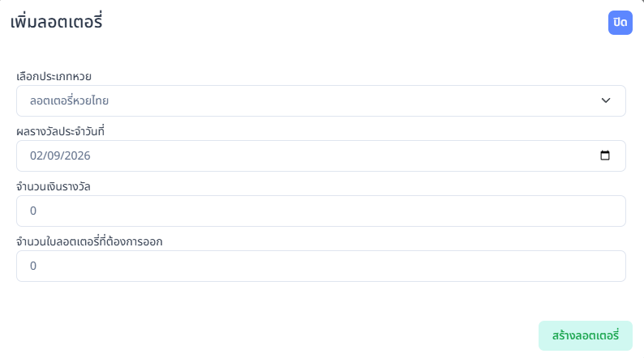Focus the จำนวนในลอตเตอรี่ที่ต้องการออก input field

(x=320, y=266)
